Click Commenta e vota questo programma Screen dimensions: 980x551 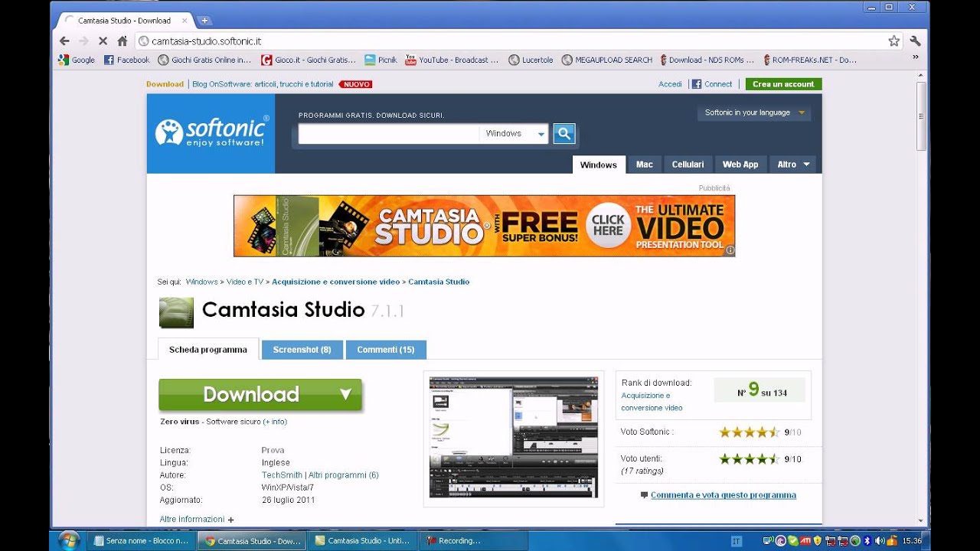(x=724, y=495)
